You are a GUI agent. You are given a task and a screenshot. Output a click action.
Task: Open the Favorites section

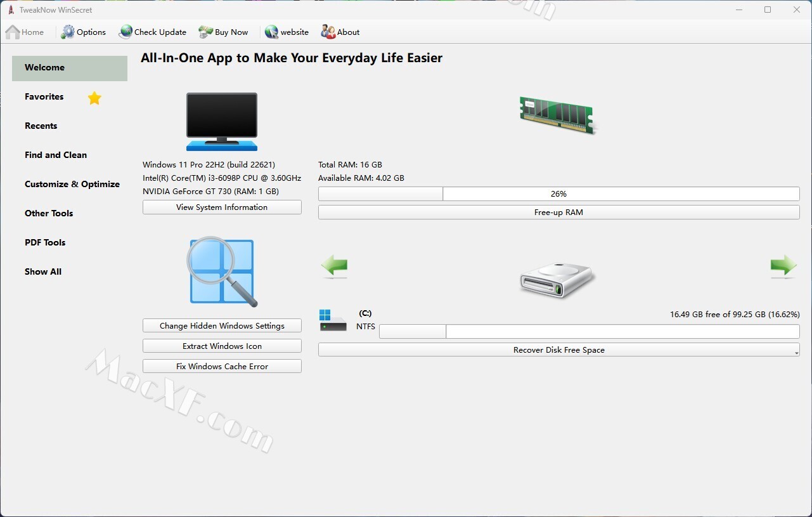click(x=44, y=96)
